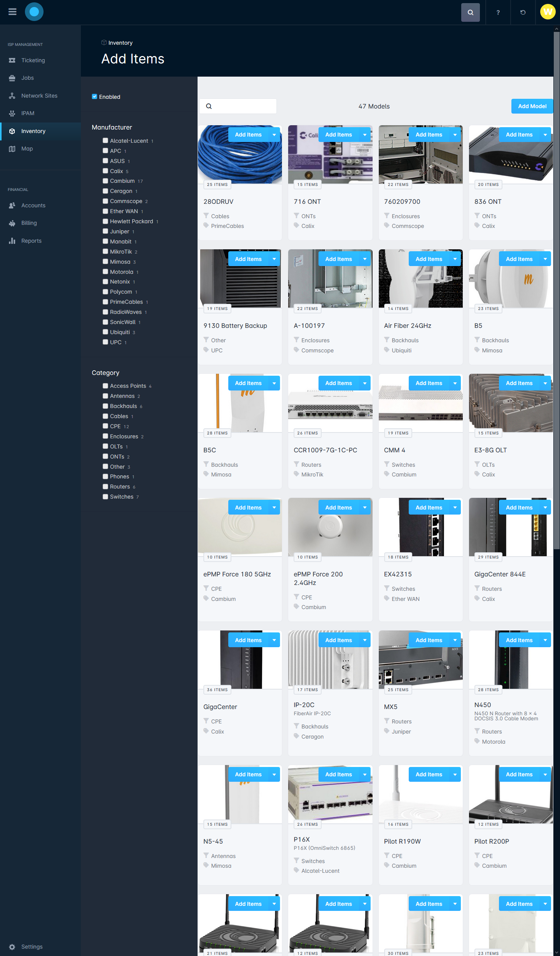560x956 pixels.
Task: Open the hamburger menu icon
Action: point(12,12)
